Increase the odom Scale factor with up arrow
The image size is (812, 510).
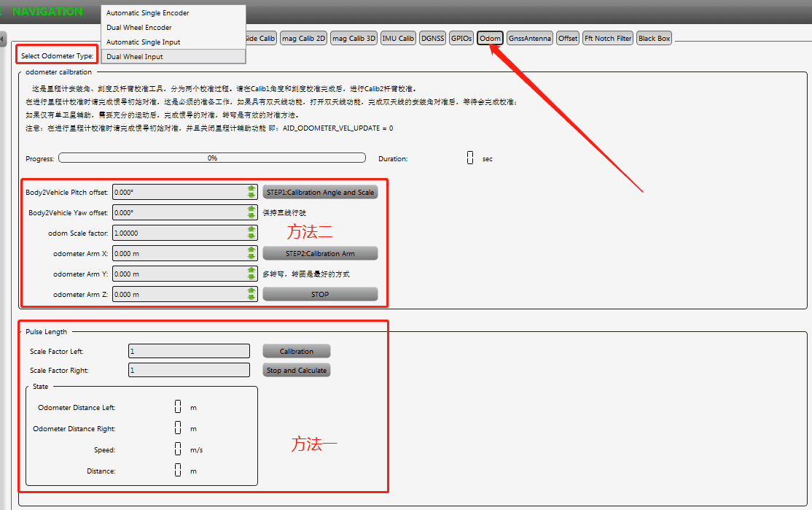(251, 229)
